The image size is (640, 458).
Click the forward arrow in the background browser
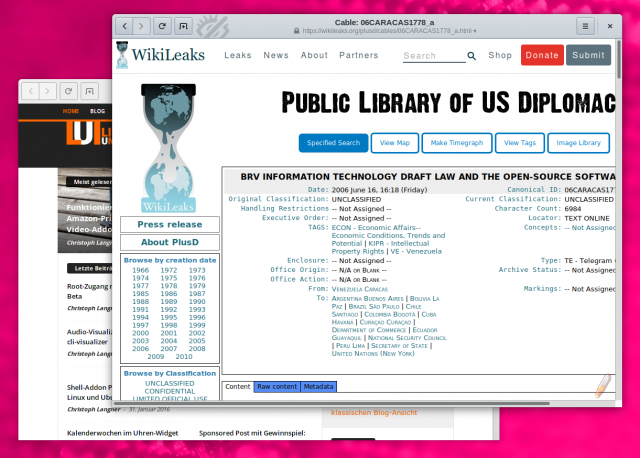pos(48,91)
